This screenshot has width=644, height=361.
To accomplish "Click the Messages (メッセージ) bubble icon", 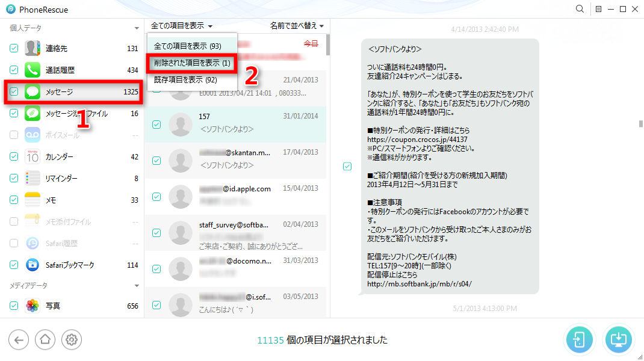I will pyautogui.click(x=33, y=91).
